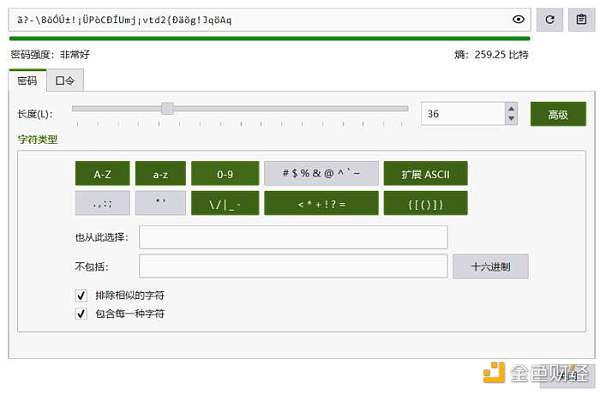The image size is (600, 394).
Task: Decrease length with the spinner down arrow
Action: [511, 119]
